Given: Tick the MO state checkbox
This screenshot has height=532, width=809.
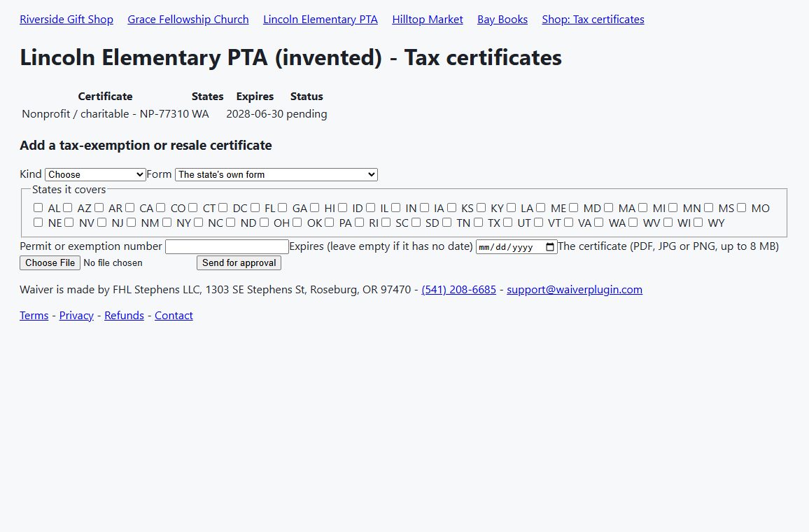Looking at the screenshot, I should pyautogui.click(x=741, y=207).
